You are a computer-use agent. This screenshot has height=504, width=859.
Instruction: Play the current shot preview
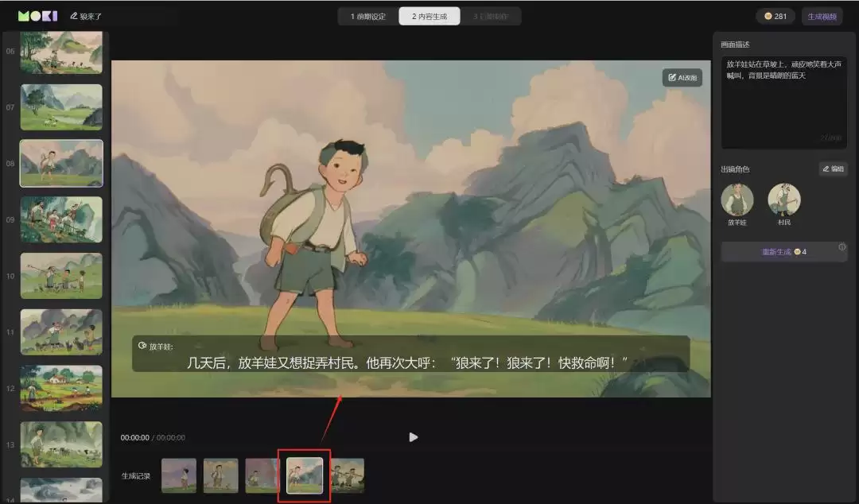413,436
